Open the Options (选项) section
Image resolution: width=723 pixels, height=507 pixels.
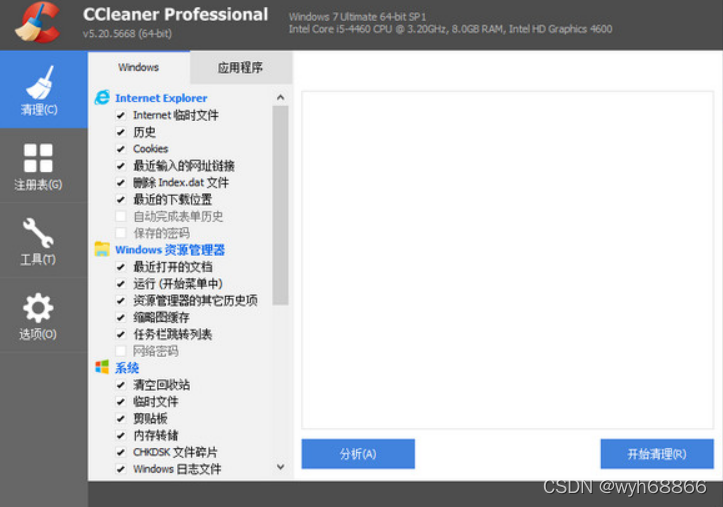coord(43,316)
